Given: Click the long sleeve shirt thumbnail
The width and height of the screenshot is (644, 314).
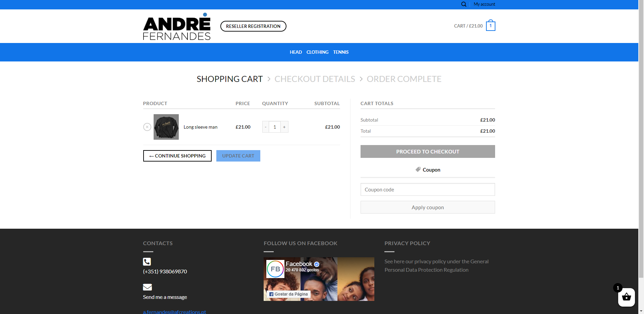Looking at the screenshot, I should tap(166, 127).
